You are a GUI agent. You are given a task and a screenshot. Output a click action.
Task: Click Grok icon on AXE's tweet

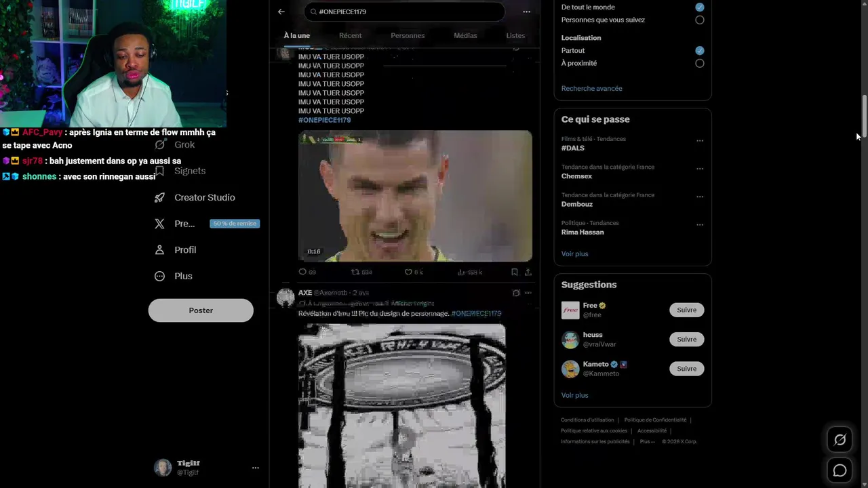click(x=515, y=293)
